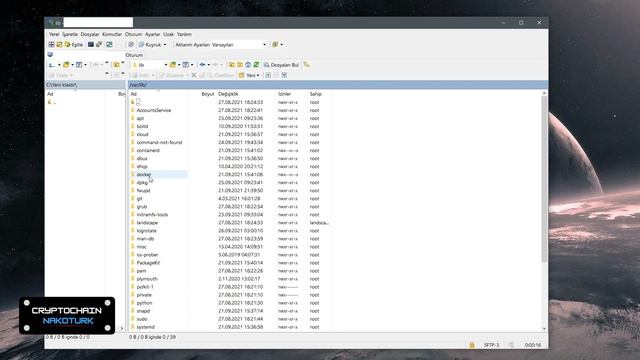Select the initramfs-tools folder
This screenshot has height=360, width=640.
coord(152,215)
